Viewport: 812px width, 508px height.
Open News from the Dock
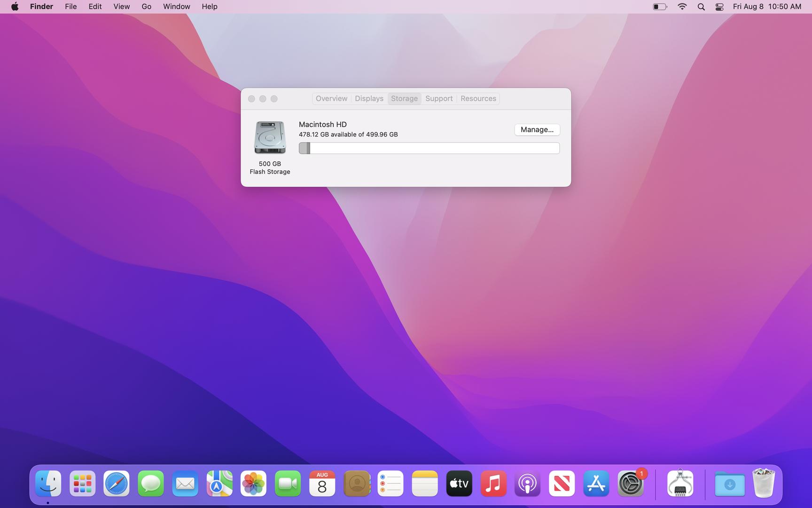[562, 484]
